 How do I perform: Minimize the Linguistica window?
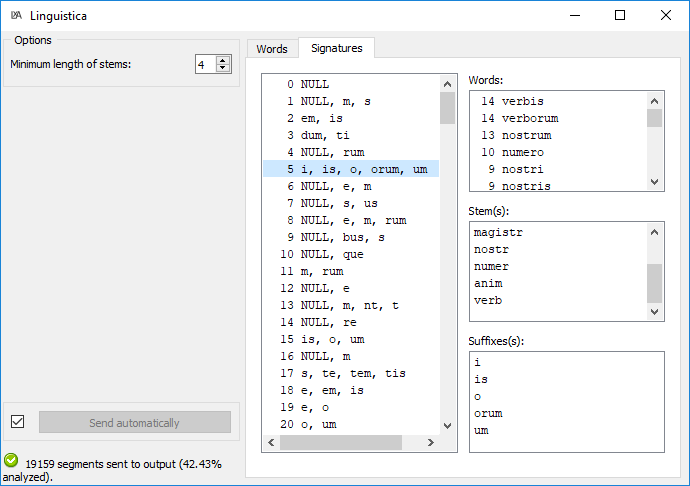[x=575, y=15]
